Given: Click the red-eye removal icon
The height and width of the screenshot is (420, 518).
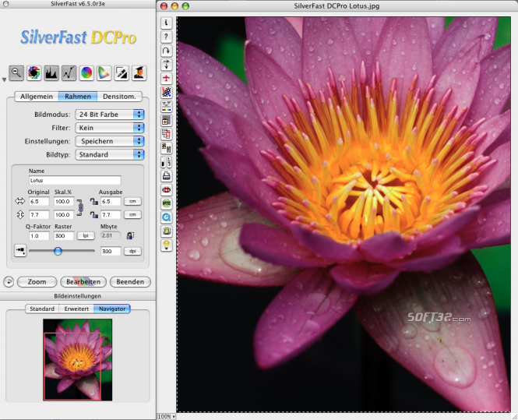Looking at the screenshot, I should coord(167,189).
